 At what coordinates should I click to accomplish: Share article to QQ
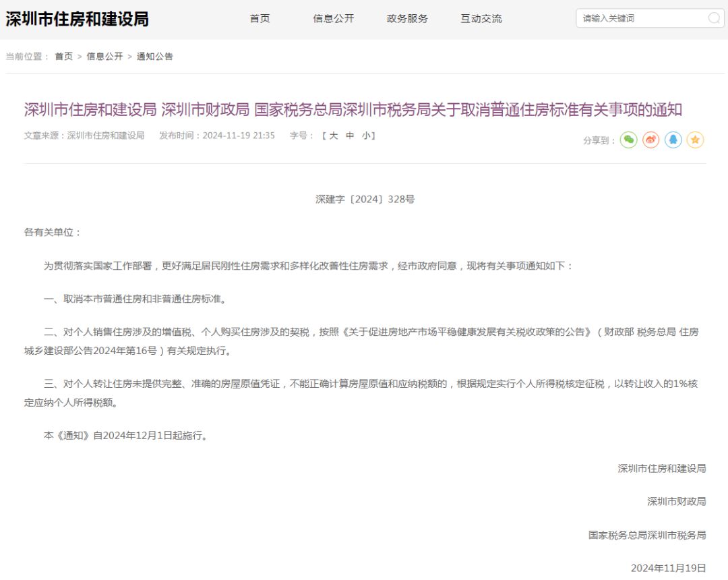pyautogui.click(x=673, y=140)
